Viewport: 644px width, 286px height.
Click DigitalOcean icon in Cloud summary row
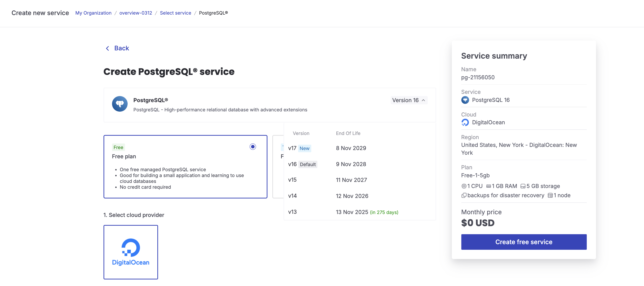(465, 122)
